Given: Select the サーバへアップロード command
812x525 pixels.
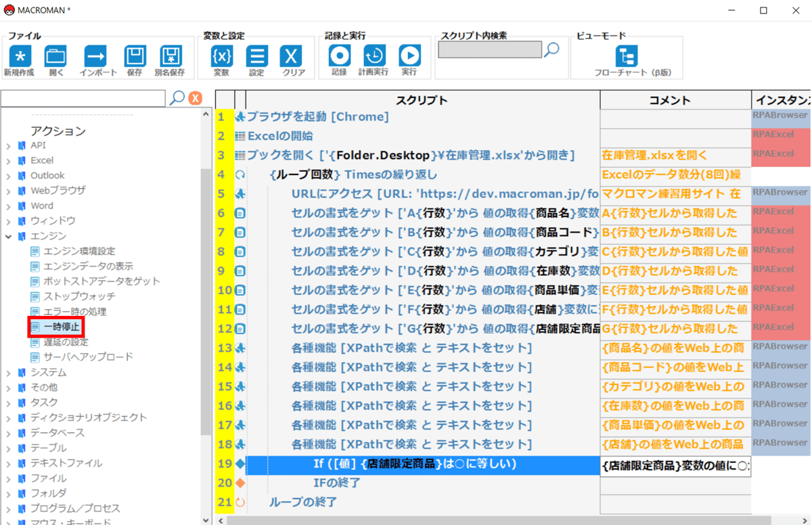Looking at the screenshot, I should [x=88, y=357].
